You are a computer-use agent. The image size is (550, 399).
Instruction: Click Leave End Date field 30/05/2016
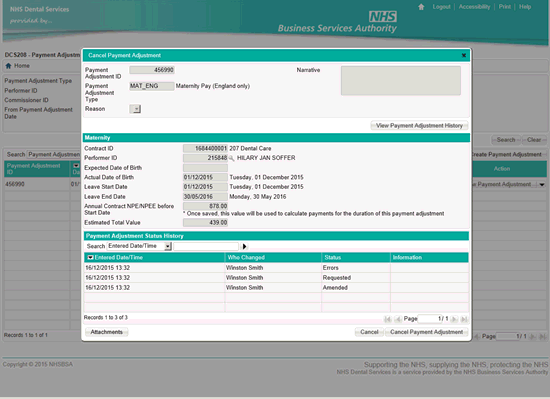205,197
